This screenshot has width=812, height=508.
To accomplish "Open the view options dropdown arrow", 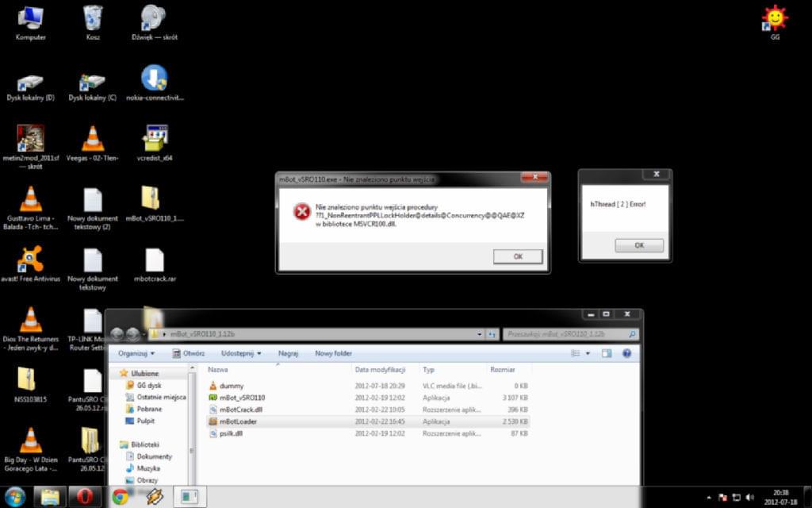I will point(588,353).
